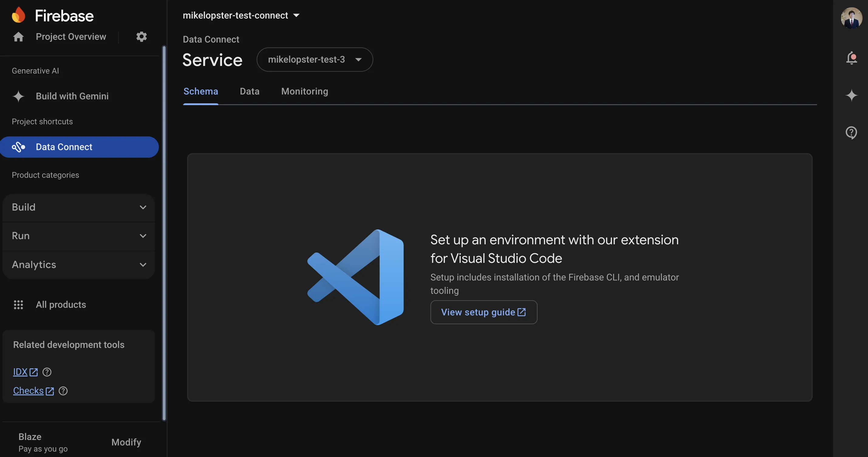Image resolution: width=868 pixels, height=457 pixels.
Task: Go to Project Overview
Action: 71,36
